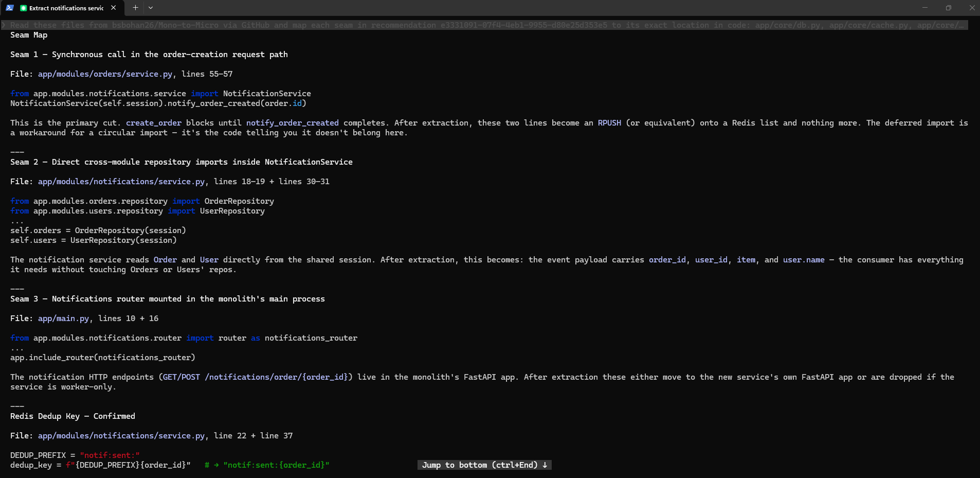Open a new terminal tab with the plus button
Image resolution: width=980 pixels, height=478 pixels.
[x=135, y=8]
